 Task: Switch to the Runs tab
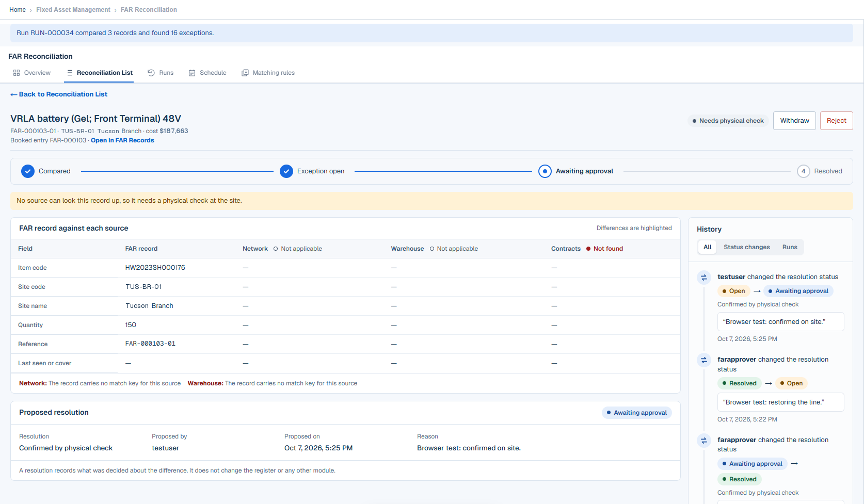[161, 73]
